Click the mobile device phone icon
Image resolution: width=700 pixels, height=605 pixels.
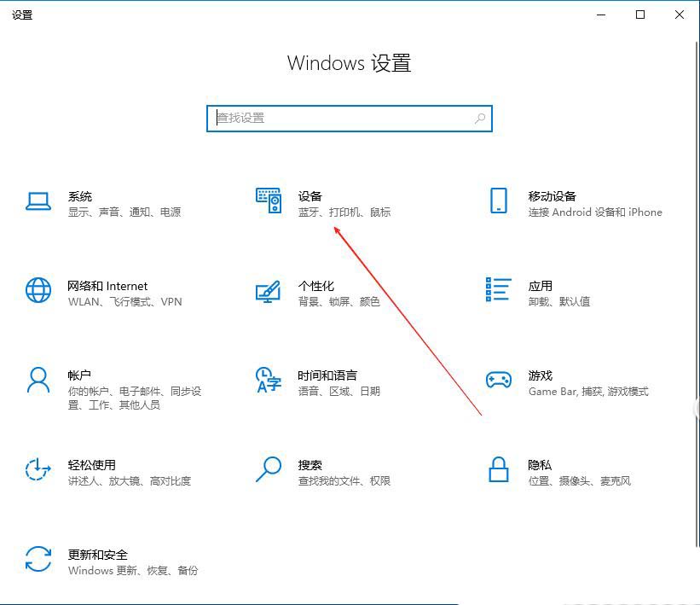[x=499, y=201]
